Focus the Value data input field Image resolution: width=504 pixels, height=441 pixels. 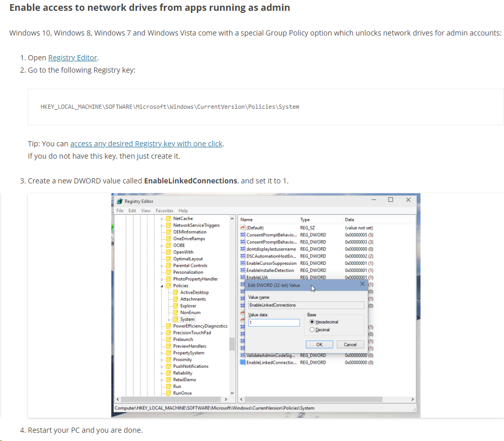pyautogui.click(x=274, y=323)
